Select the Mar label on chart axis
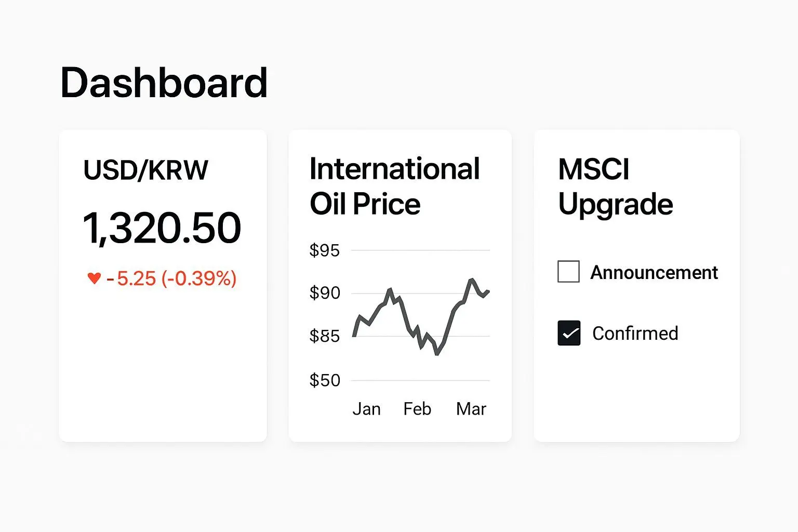This screenshot has width=798, height=532. 471,409
